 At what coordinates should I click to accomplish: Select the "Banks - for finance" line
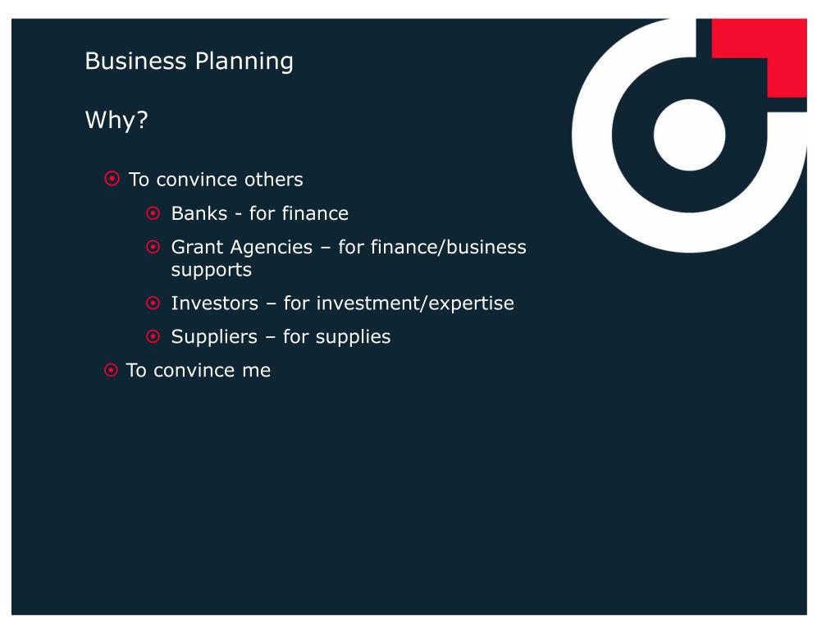pyautogui.click(x=260, y=213)
